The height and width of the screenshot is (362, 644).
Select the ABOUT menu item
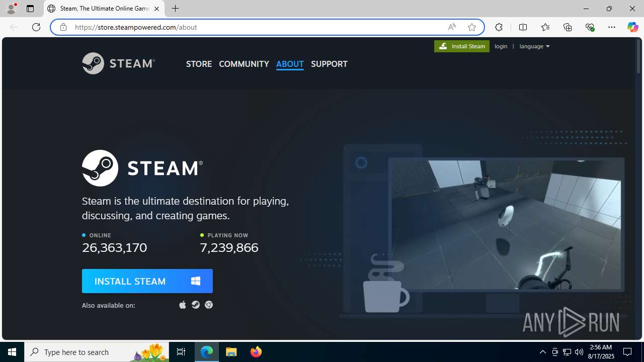pos(290,64)
